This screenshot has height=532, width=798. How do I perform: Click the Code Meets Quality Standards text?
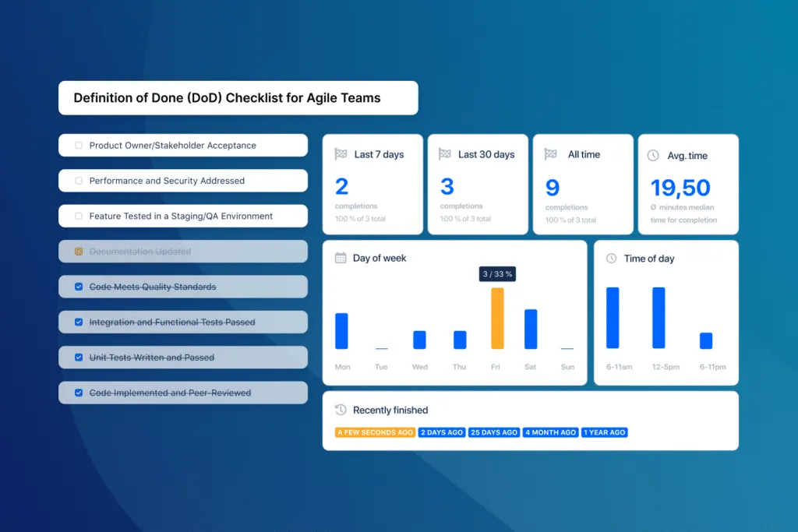pos(153,287)
